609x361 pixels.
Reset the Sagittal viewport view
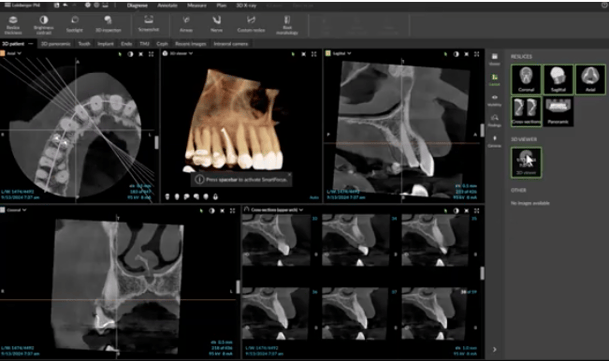click(466, 54)
